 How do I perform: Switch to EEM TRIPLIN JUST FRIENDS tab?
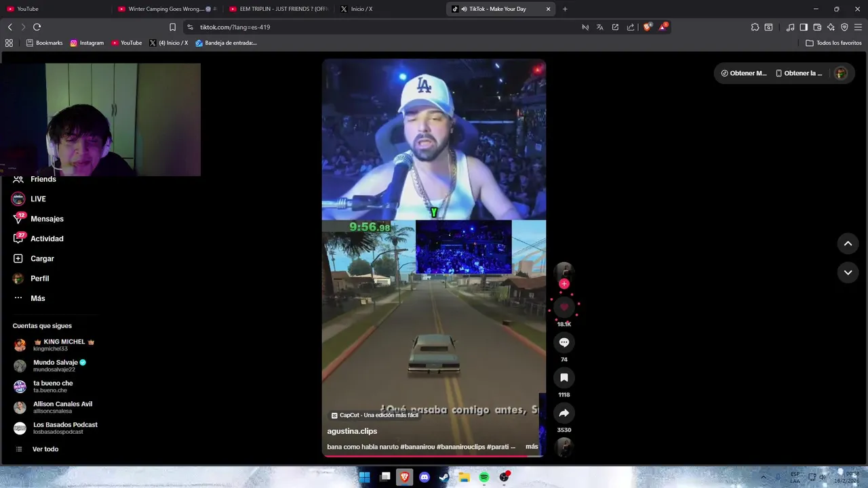click(278, 9)
